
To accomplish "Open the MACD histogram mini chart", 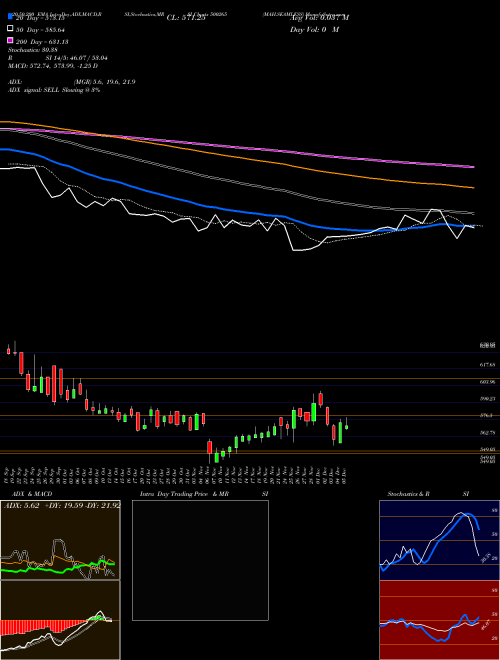I will [x=60, y=620].
